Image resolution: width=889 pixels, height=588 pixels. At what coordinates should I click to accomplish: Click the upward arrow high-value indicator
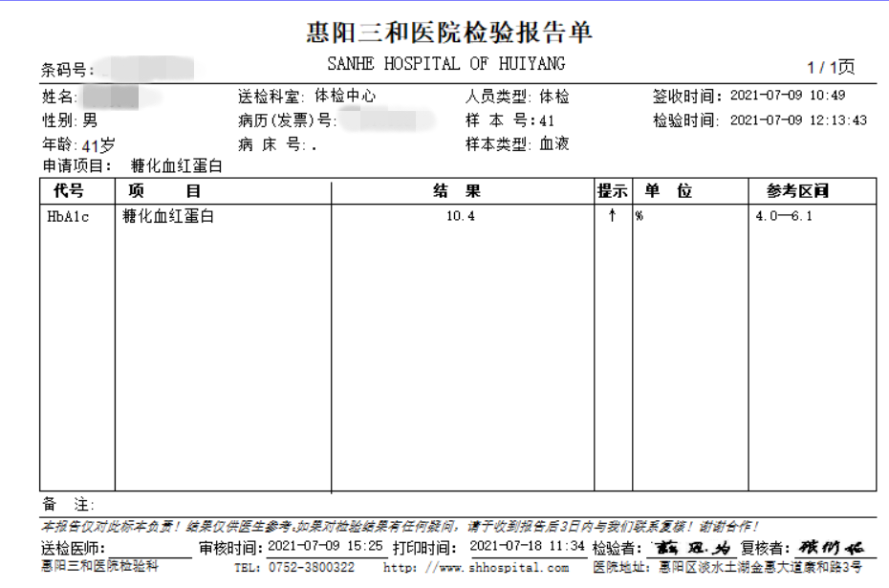point(613,215)
